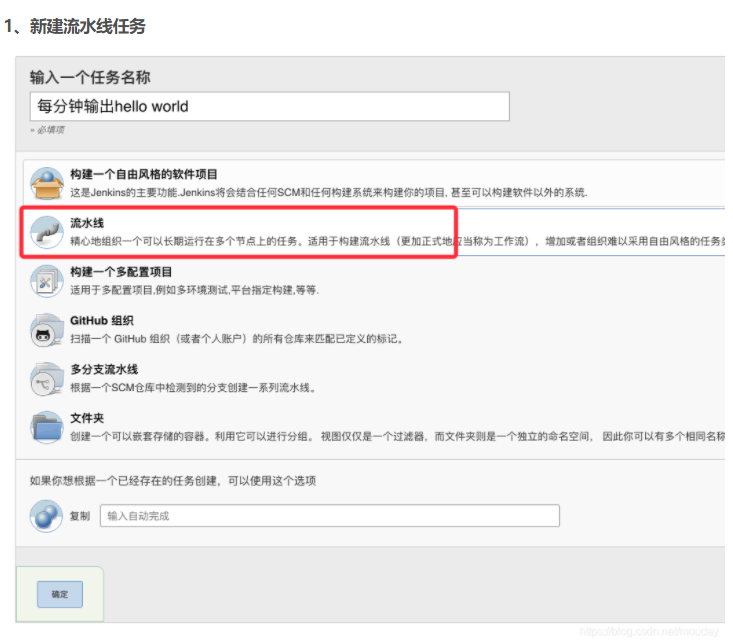Click the description 根据一个SCM仓库中检测到的分支

click(x=193, y=388)
